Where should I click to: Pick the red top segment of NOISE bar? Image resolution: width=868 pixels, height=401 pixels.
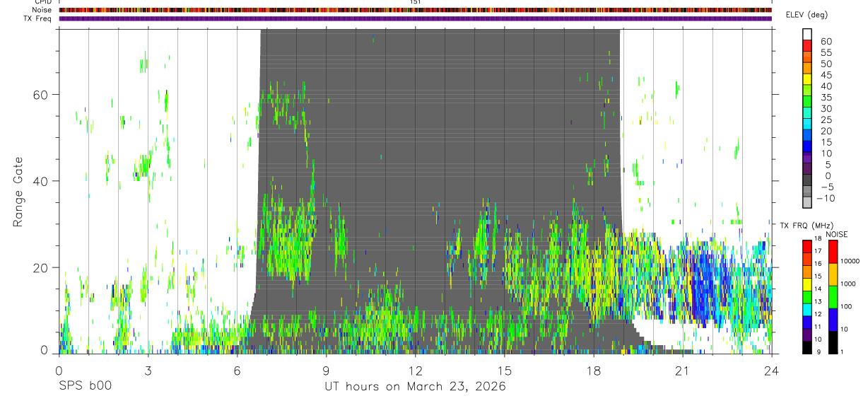coord(833,252)
